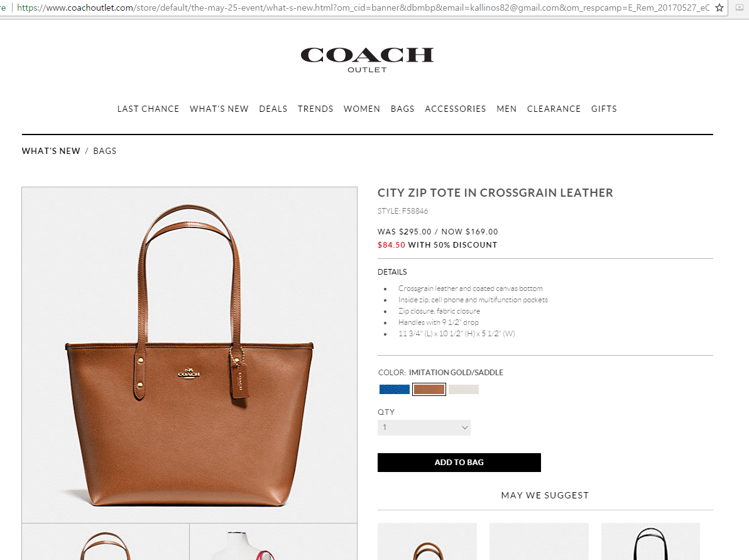Viewport: 749px width, 560px height.
Task: Click extension icon beside bookmark star
Action: [x=740, y=8]
